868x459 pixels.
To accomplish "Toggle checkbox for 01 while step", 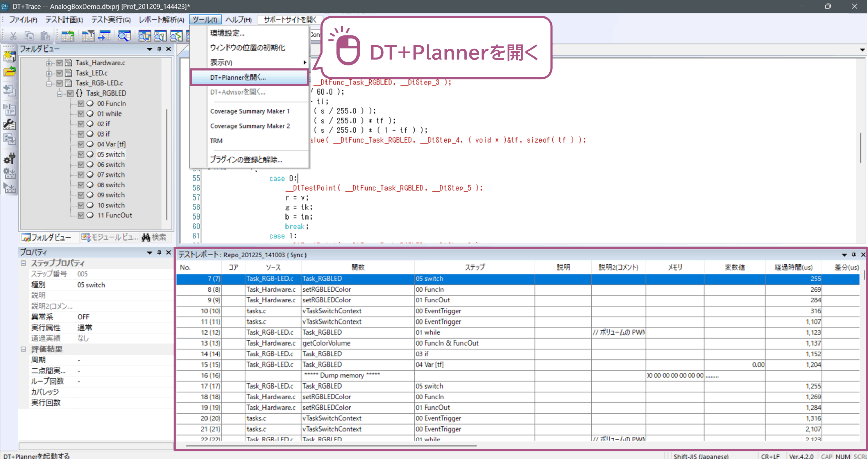I will (81, 114).
